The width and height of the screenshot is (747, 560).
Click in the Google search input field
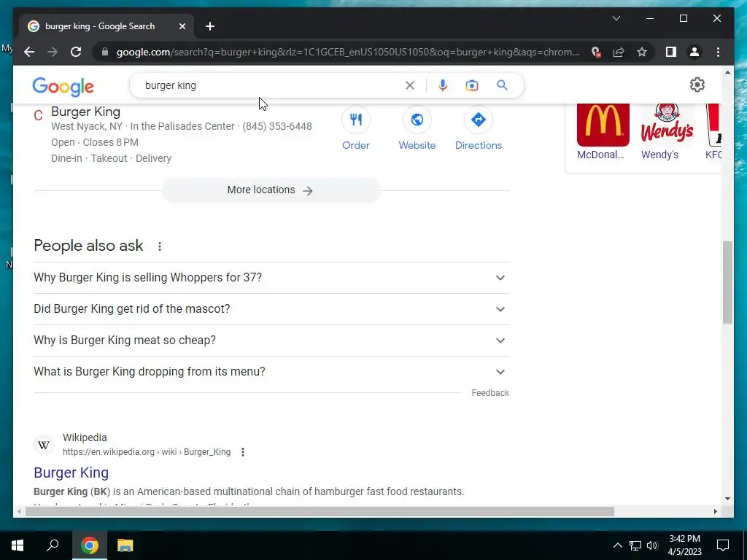point(271,85)
